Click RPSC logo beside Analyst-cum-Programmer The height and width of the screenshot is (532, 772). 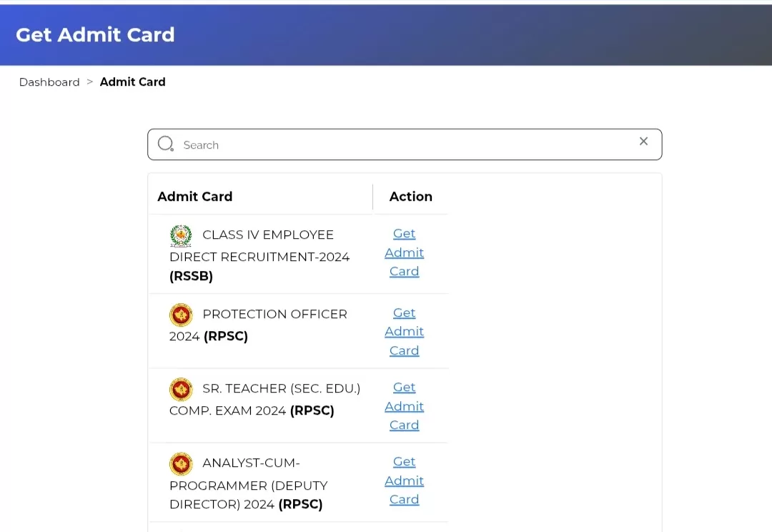(181, 463)
